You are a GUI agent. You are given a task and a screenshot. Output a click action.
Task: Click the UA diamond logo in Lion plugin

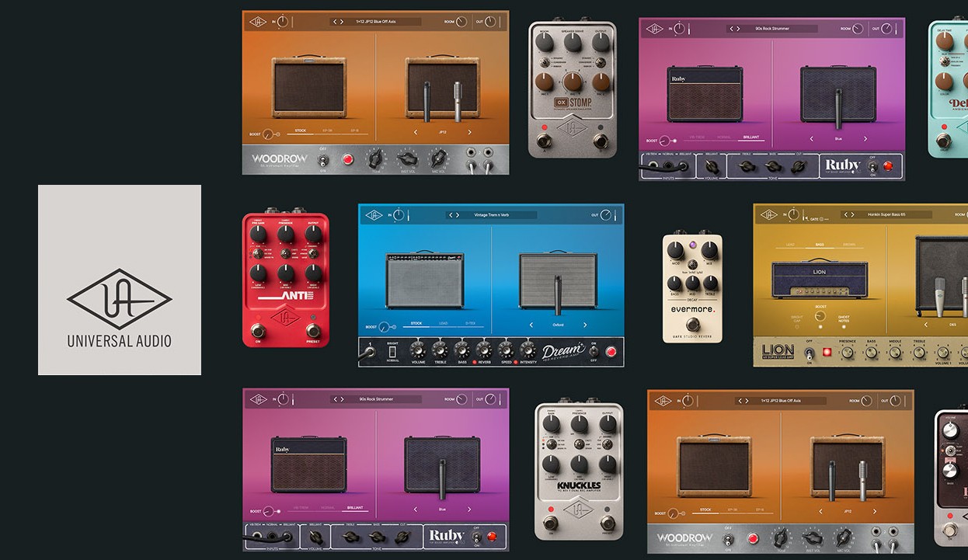pos(769,215)
